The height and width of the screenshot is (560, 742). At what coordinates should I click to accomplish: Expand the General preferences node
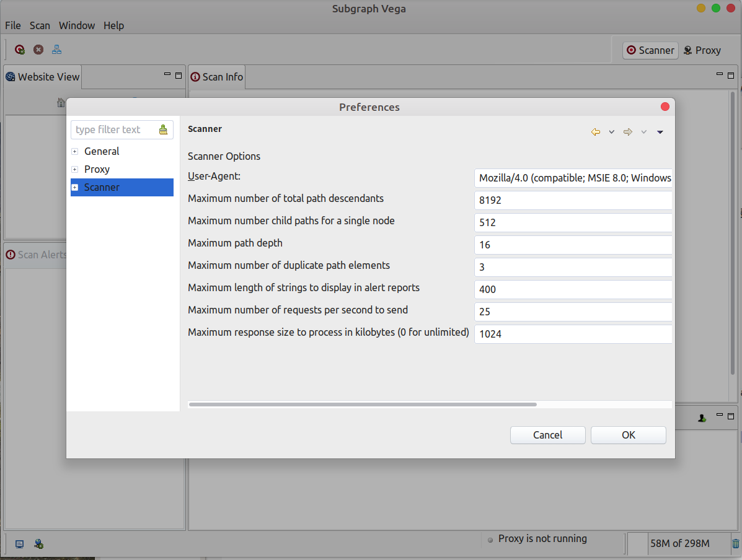pos(75,151)
